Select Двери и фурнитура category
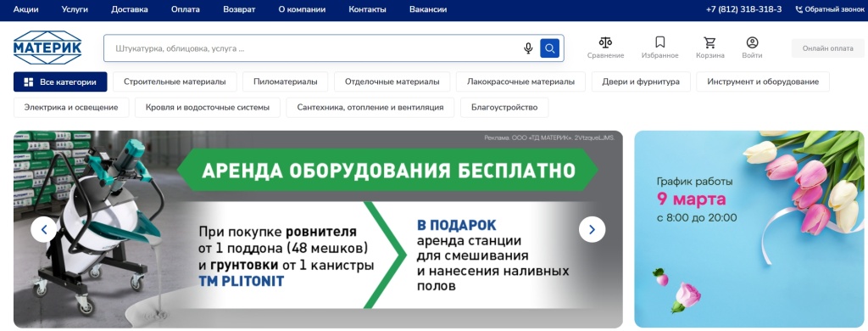 point(641,82)
